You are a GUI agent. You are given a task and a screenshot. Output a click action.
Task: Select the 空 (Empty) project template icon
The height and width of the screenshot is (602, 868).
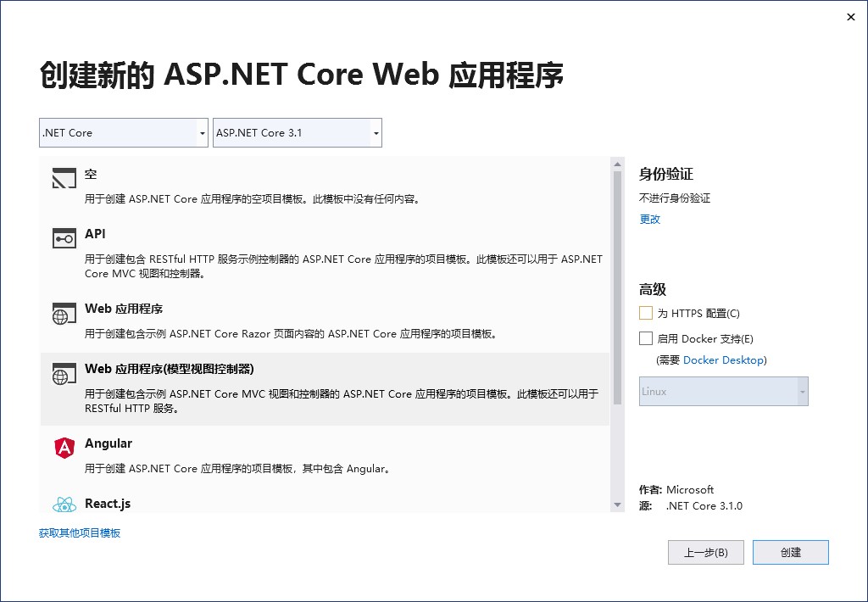[x=64, y=178]
